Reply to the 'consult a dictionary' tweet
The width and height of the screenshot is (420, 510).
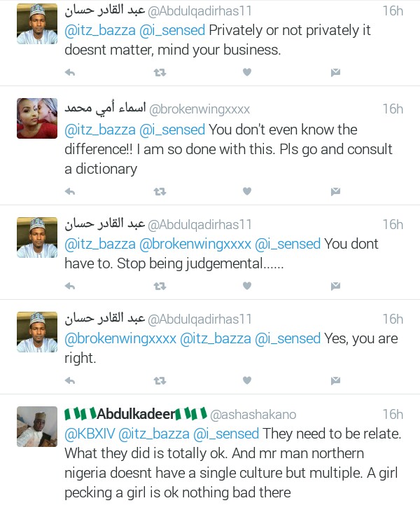70,191
